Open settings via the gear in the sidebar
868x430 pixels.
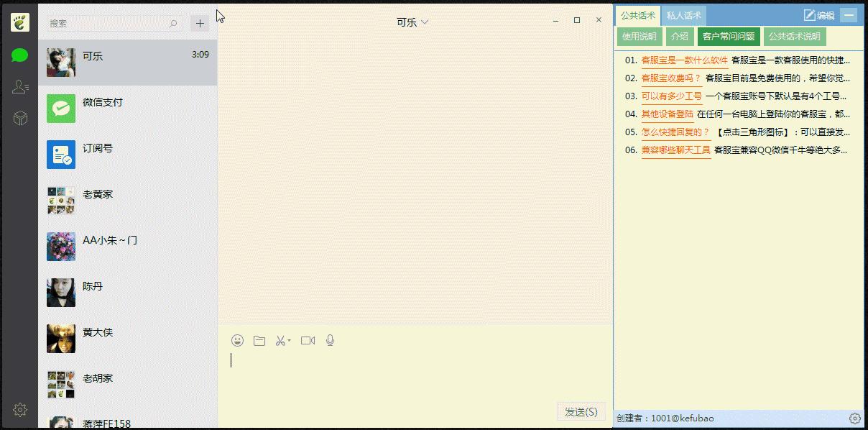click(x=19, y=409)
